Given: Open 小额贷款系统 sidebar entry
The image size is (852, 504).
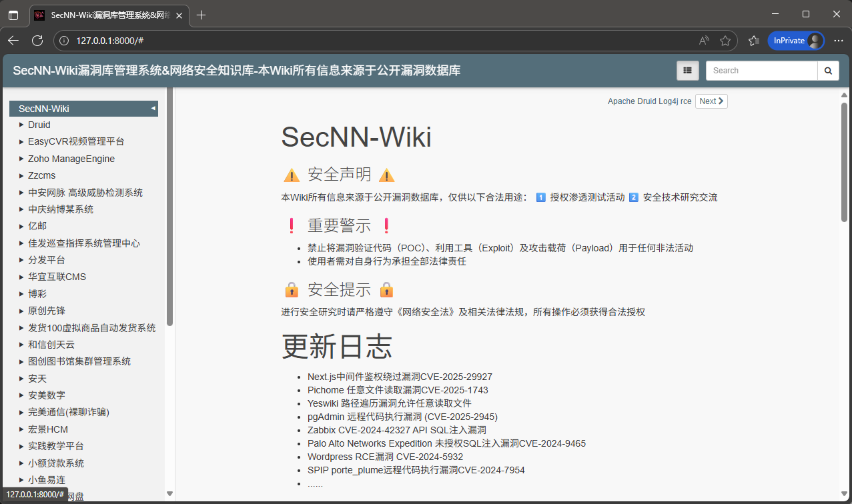Looking at the screenshot, I should pos(56,463).
